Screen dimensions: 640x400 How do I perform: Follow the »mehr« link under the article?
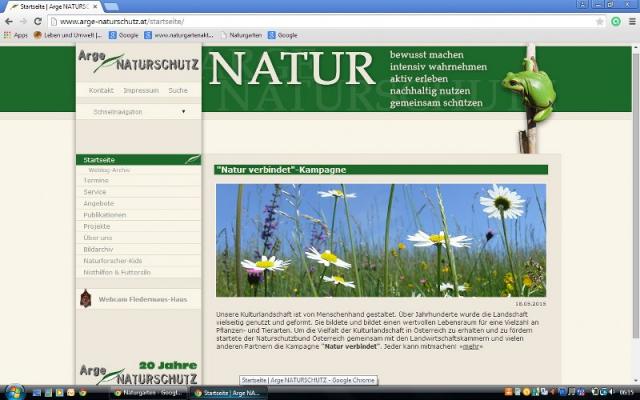[x=471, y=347]
